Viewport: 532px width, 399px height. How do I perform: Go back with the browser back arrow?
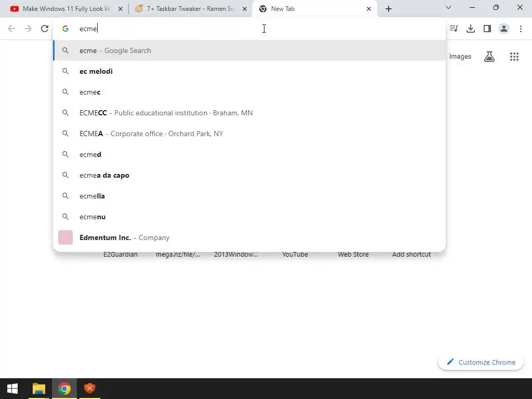(11, 29)
